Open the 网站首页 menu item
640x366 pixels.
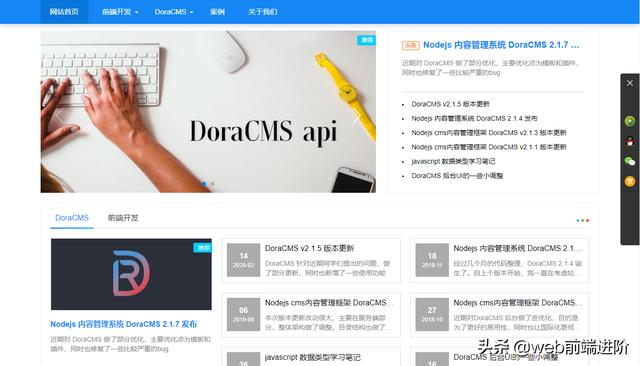(64, 12)
